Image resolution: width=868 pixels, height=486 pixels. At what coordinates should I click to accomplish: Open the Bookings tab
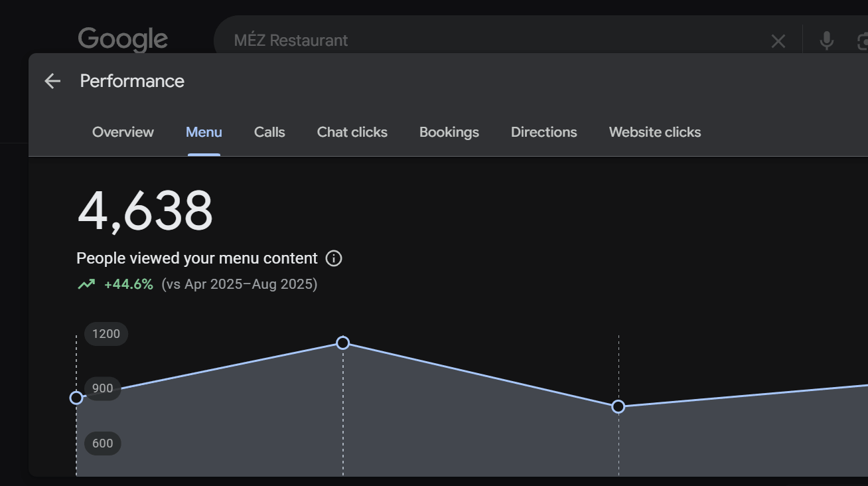(449, 132)
